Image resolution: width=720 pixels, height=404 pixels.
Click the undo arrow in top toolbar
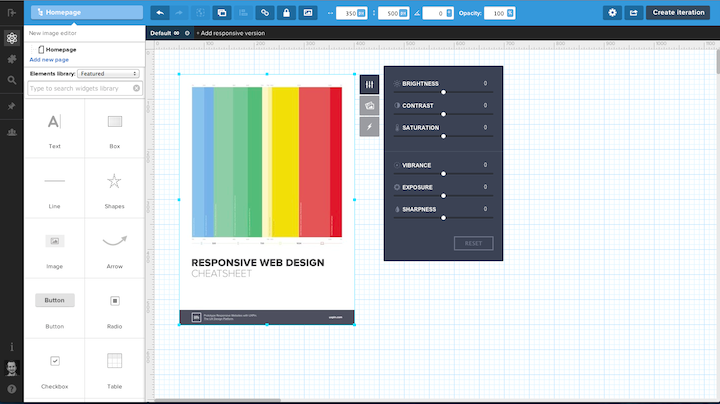(x=161, y=12)
